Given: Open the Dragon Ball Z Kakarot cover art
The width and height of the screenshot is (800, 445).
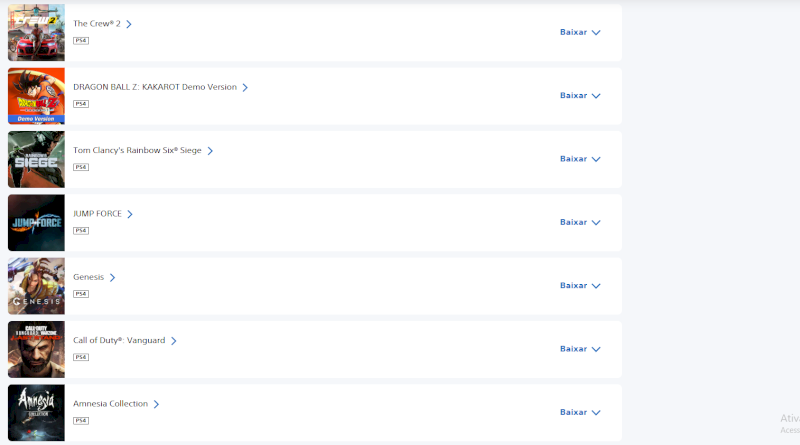Looking at the screenshot, I should tap(36, 96).
